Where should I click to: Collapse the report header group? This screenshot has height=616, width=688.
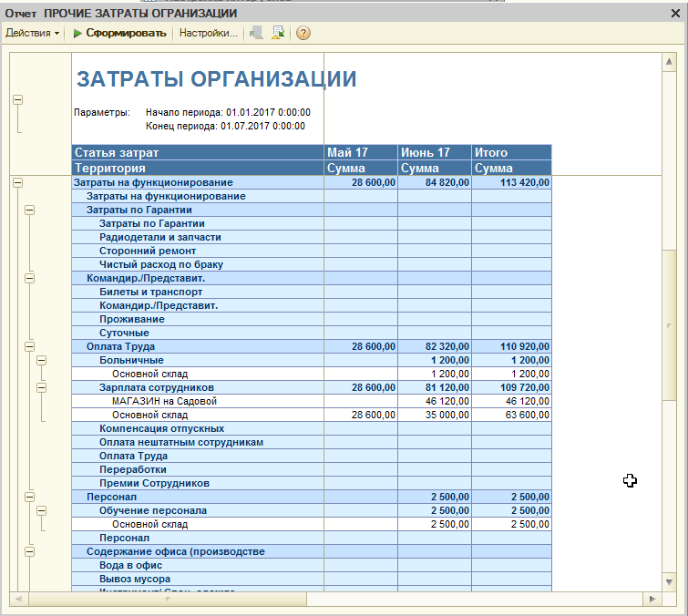point(17,100)
